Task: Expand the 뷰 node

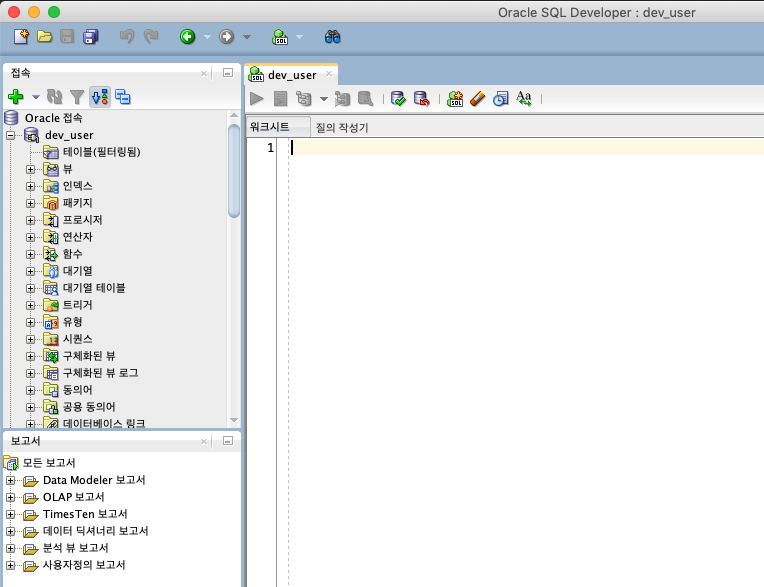Action: pos(31,170)
